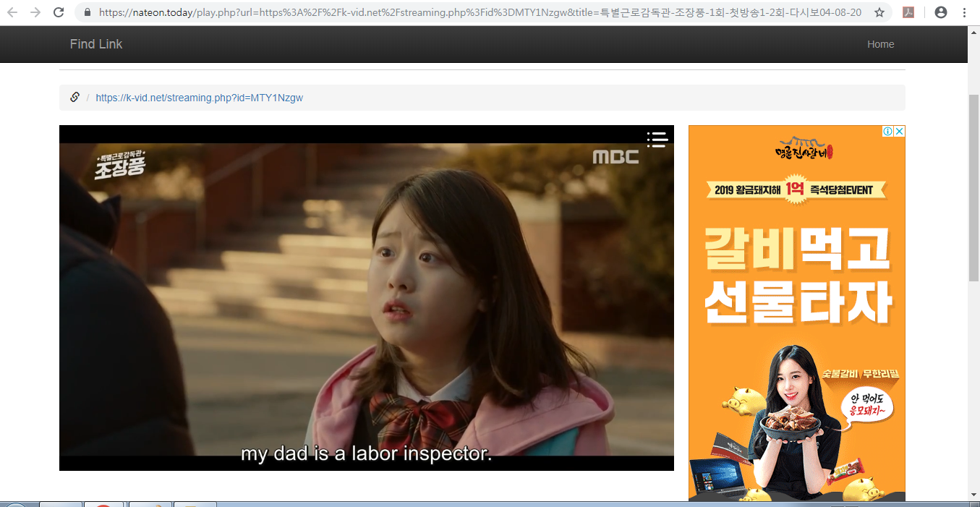Open the video playlist menu icon

tap(657, 139)
